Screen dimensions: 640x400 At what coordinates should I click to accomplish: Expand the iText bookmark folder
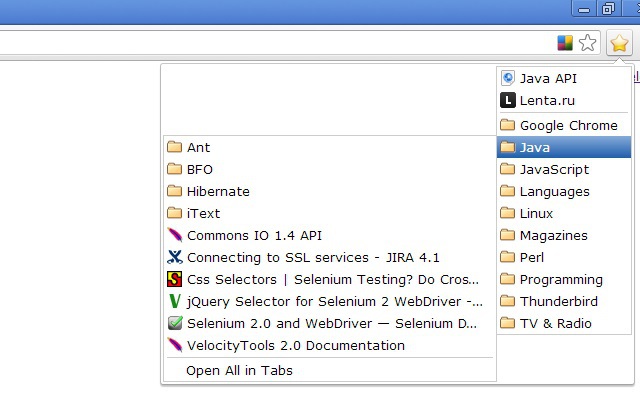[x=202, y=213]
